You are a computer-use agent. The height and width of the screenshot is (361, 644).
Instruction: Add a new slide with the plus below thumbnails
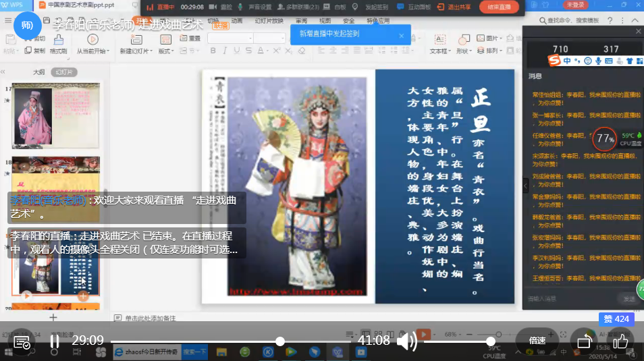53,317
